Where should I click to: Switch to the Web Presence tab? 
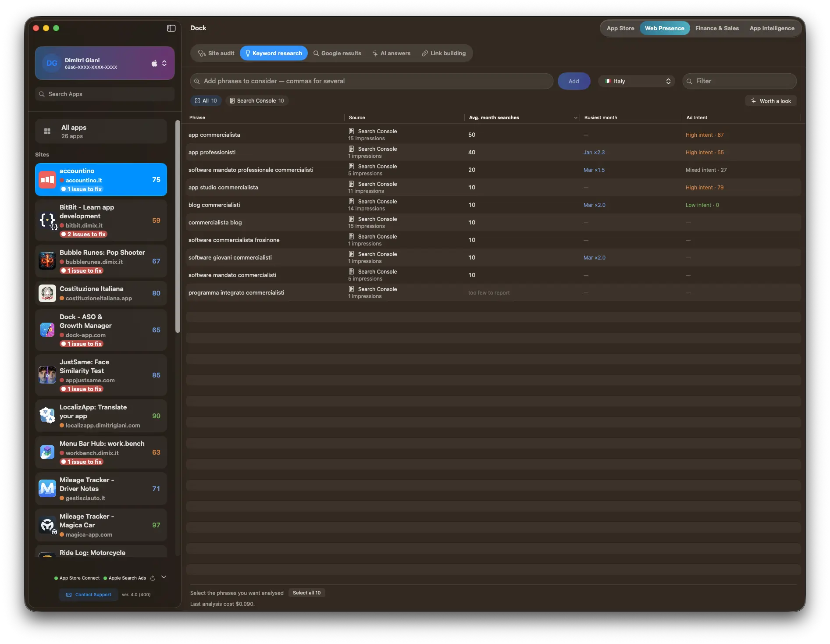(x=664, y=28)
